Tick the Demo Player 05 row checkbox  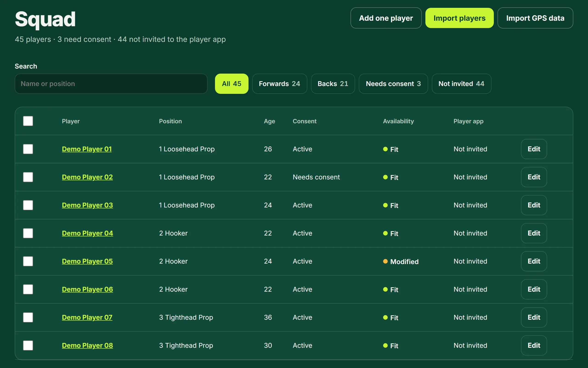pos(28,261)
